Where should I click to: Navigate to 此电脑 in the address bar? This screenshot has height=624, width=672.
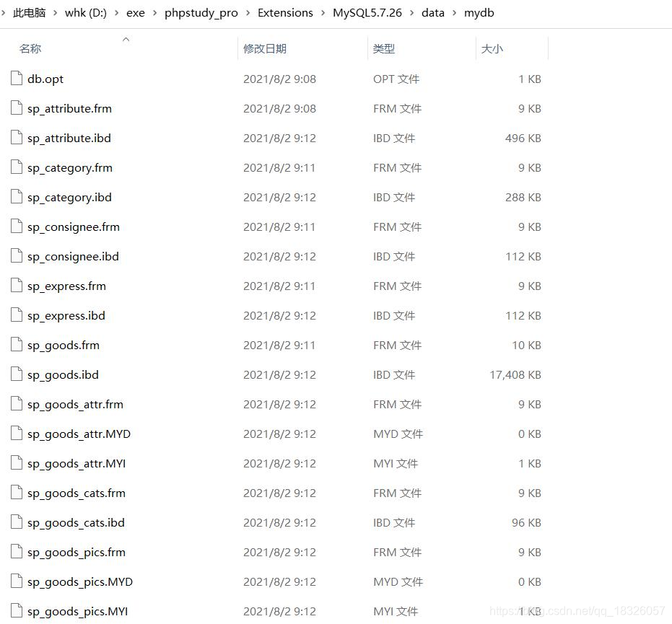[29, 13]
